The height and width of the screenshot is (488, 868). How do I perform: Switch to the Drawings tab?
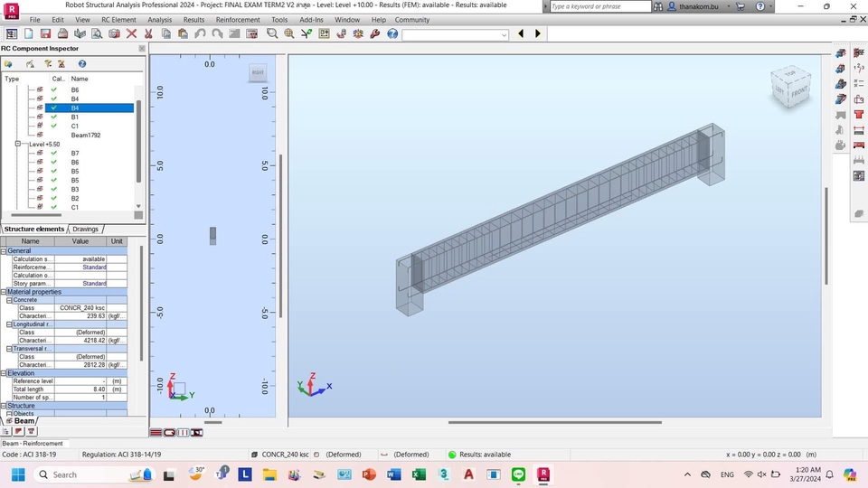[x=86, y=230]
